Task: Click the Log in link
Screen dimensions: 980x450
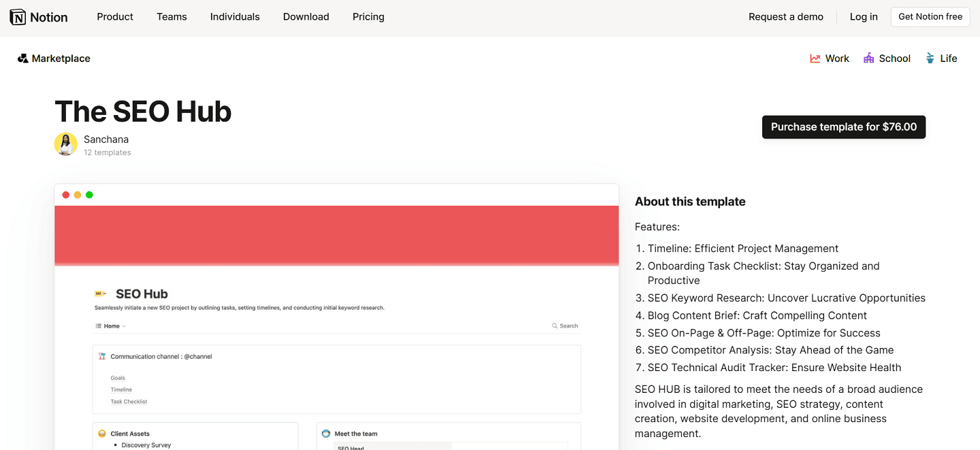Action: [863, 16]
